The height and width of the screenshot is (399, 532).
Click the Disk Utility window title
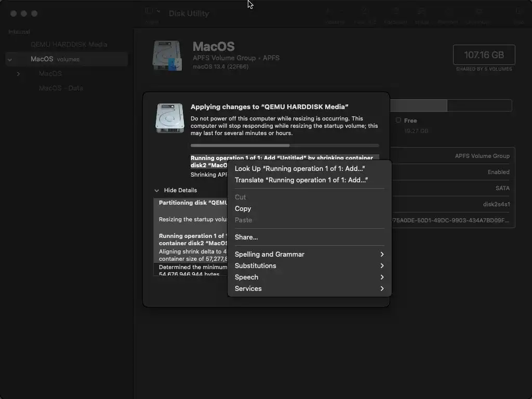tap(189, 14)
